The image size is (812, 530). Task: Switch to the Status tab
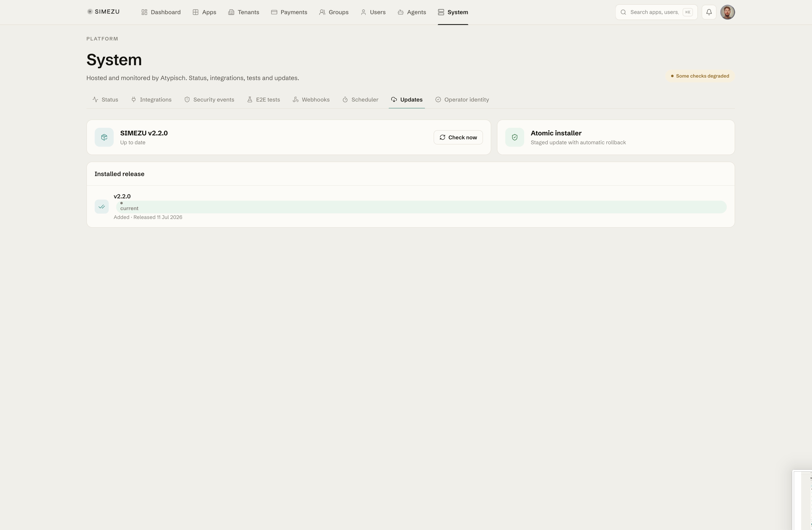(x=105, y=100)
